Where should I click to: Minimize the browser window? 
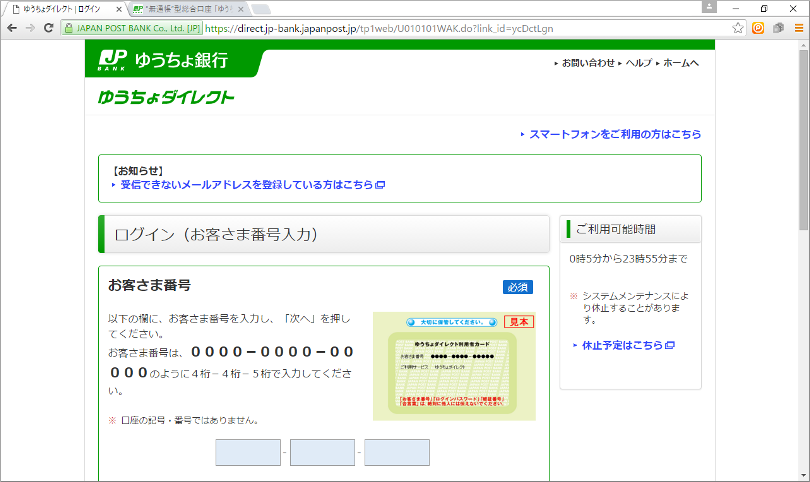click(736, 8)
